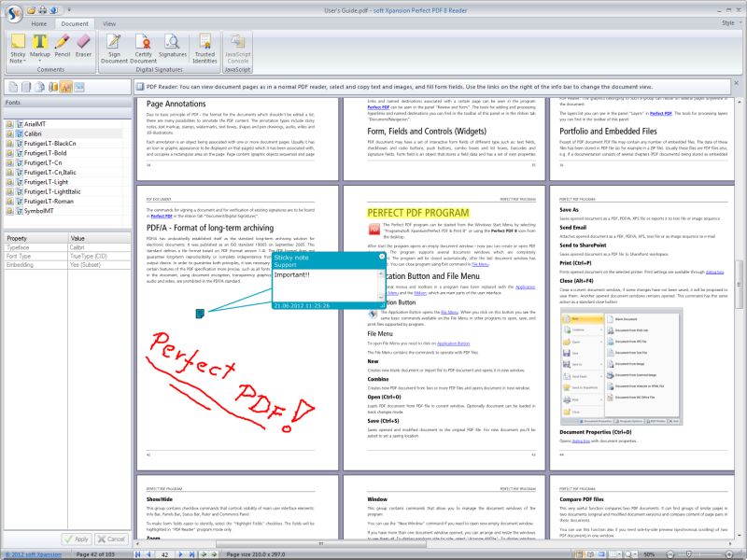This screenshot has height=560, width=747.
Task: Show the first pages panel icon
Action: point(13,87)
